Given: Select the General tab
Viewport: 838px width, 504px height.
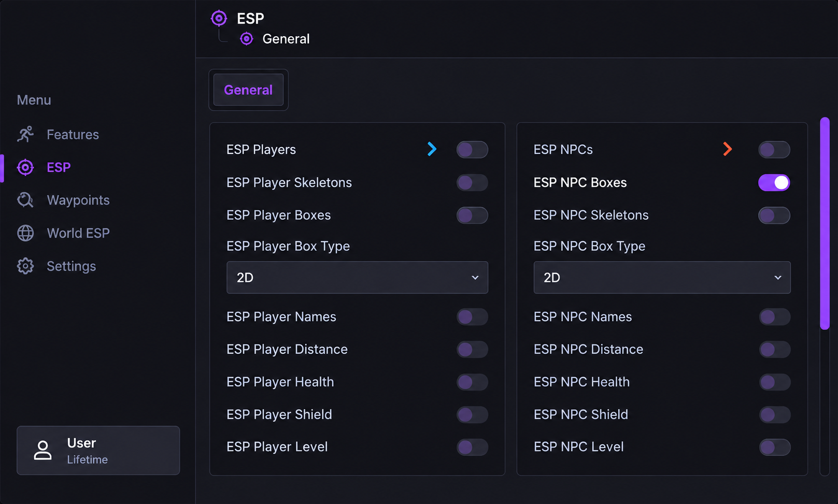Looking at the screenshot, I should [x=248, y=90].
